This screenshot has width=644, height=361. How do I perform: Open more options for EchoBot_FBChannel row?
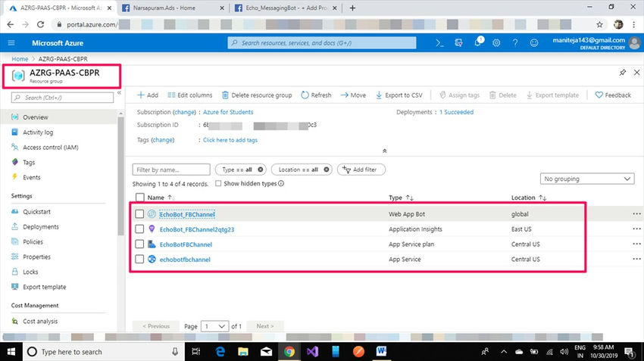[636, 213]
